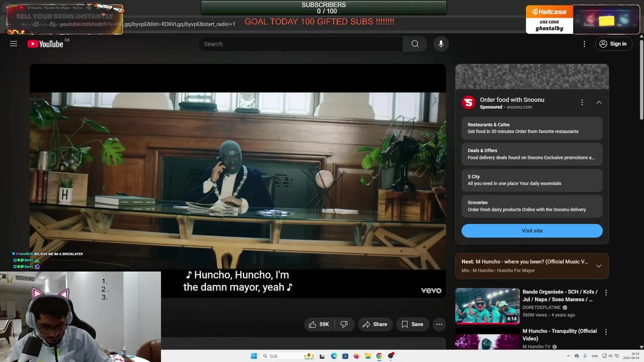Click the blue Visit site button
Image resolution: width=644 pixels, height=362 pixels.
[x=532, y=231]
